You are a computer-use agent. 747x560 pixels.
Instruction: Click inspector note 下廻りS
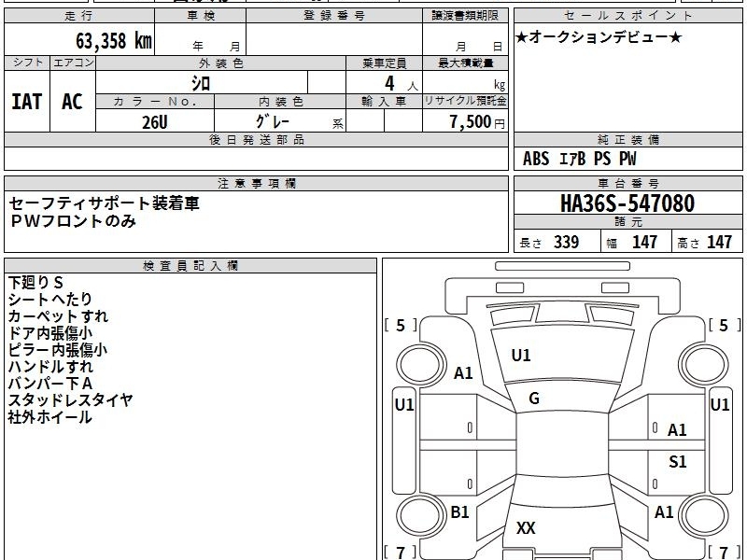tap(35, 283)
